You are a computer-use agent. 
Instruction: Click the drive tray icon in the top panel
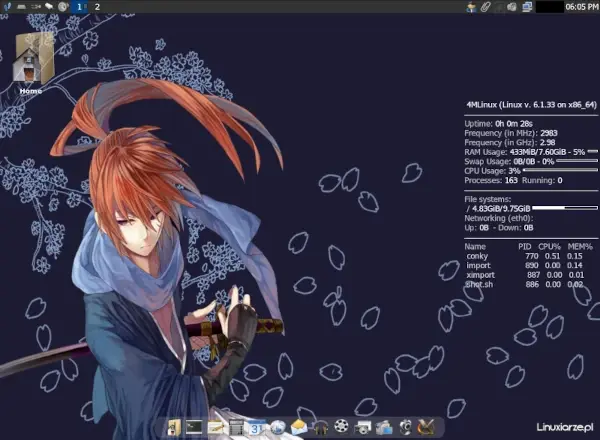pyautogui.click(x=21, y=7)
